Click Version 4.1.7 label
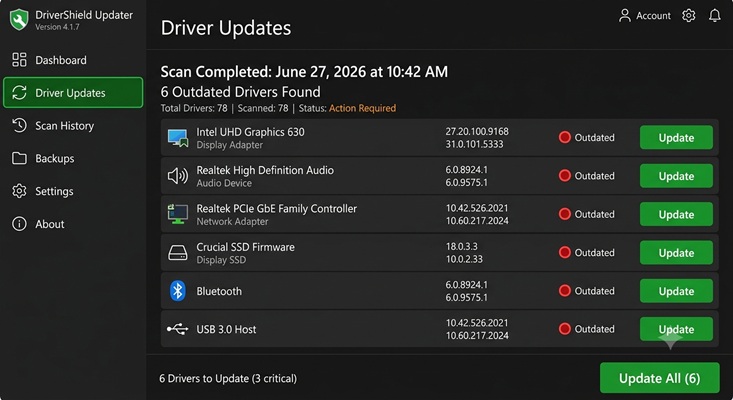 57,27
